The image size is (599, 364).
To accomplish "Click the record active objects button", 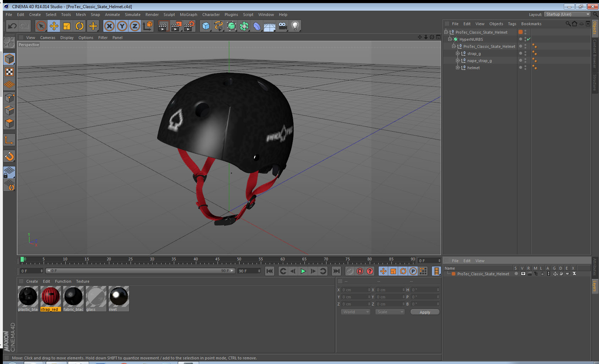I will 350,271.
